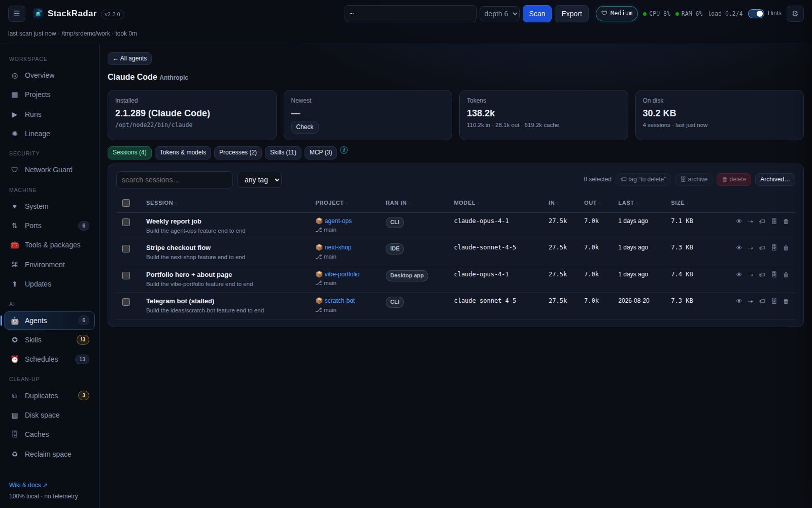This screenshot has height=508, width=812.
Task: Sort by LAST column header
Action: tap(627, 203)
